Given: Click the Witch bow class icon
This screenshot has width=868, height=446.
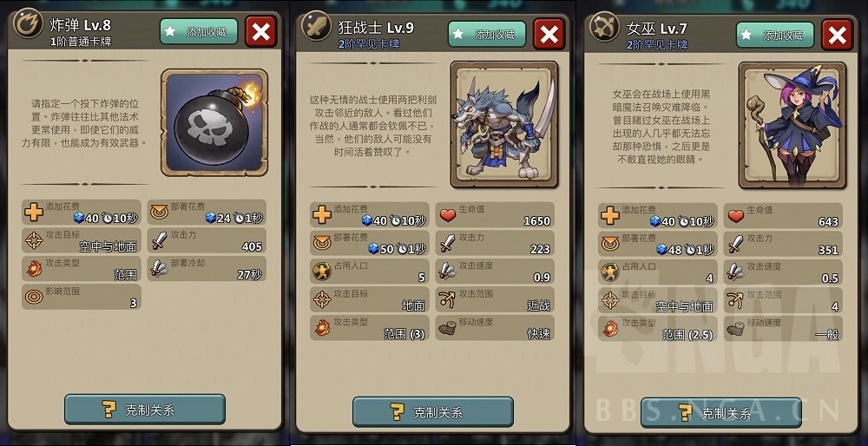Looking at the screenshot, I should 604,27.
